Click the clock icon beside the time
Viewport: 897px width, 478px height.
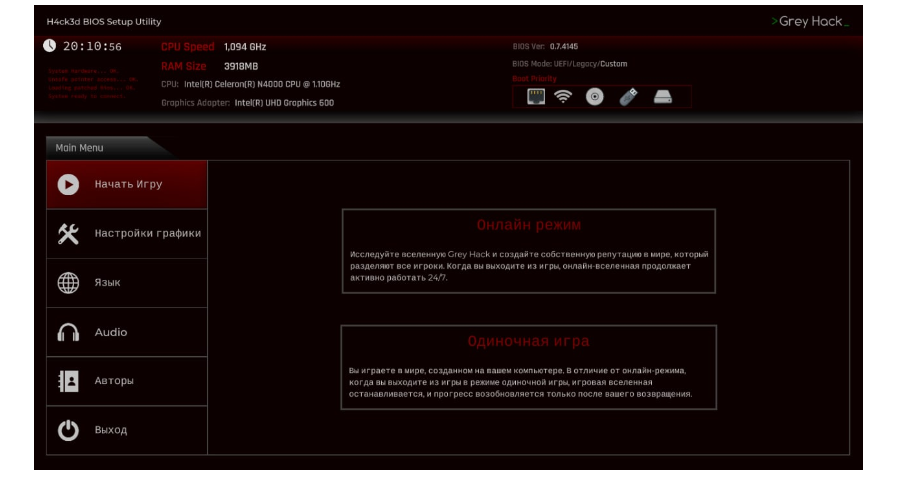[50, 46]
